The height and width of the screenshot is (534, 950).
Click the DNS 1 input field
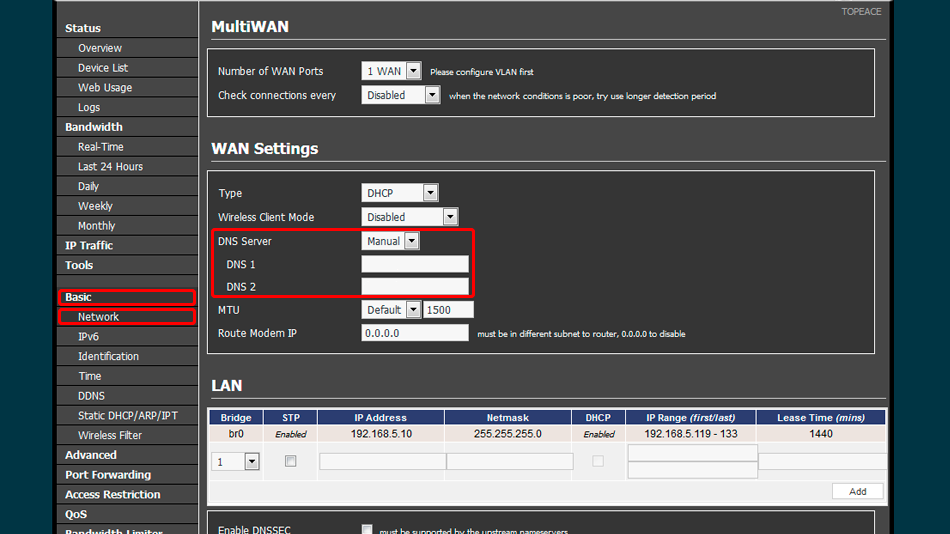tap(415, 264)
